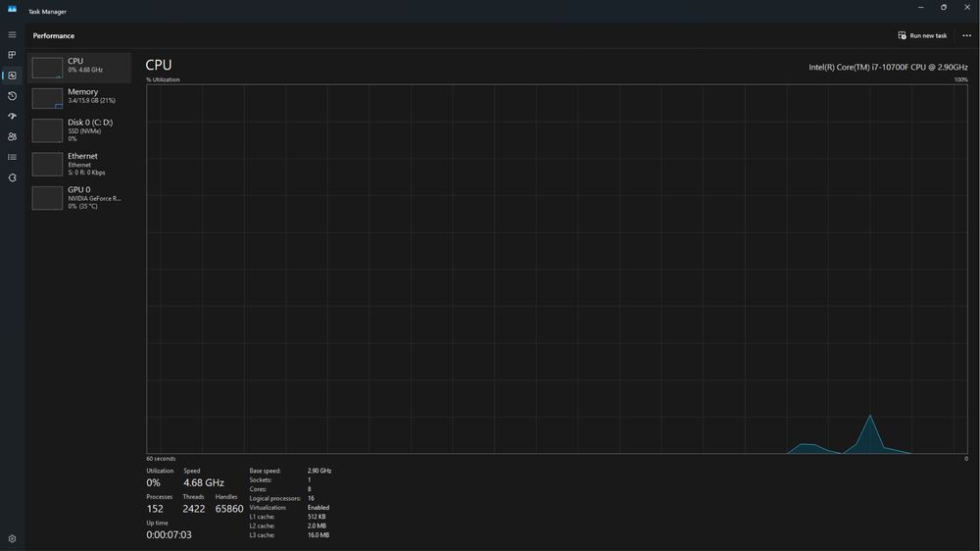Click the CPU heading text
This screenshot has width=980, height=551.
(x=159, y=65)
